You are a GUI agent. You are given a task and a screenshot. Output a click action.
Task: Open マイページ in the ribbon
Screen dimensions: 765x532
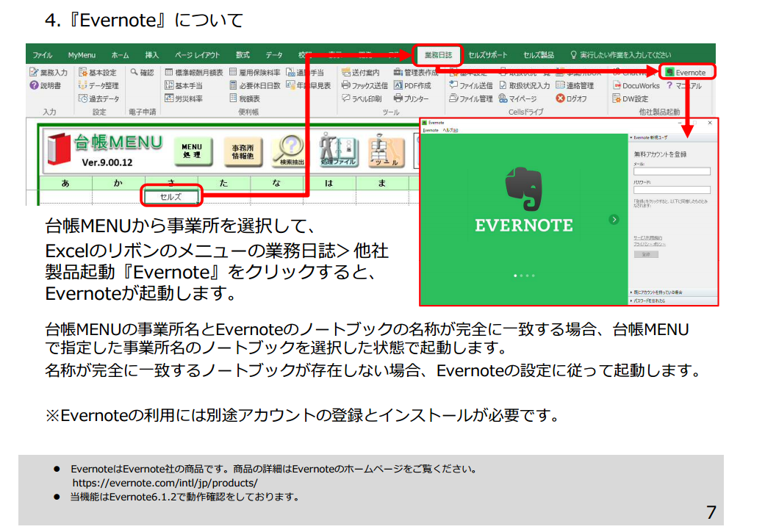pyautogui.click(x=517, y=98)
